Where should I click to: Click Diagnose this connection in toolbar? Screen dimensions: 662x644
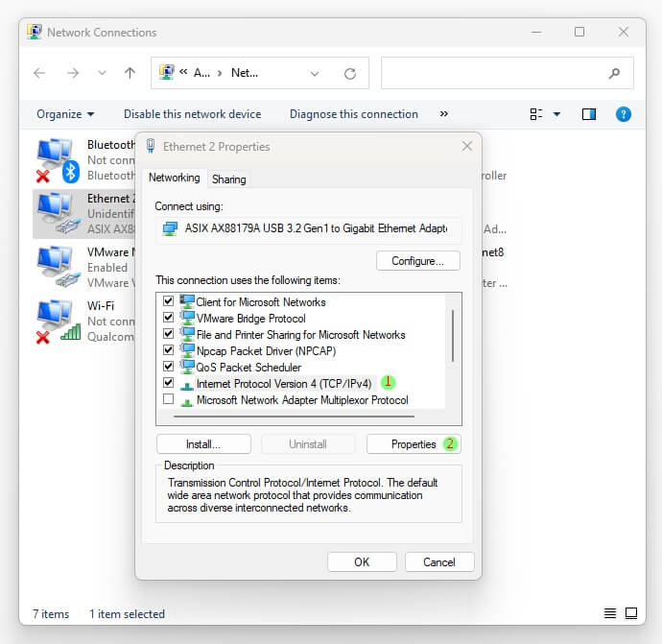[353, 114]
